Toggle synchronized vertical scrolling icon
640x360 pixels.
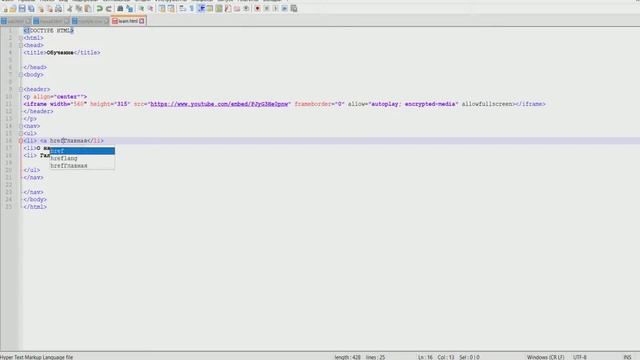click(162, 9)
